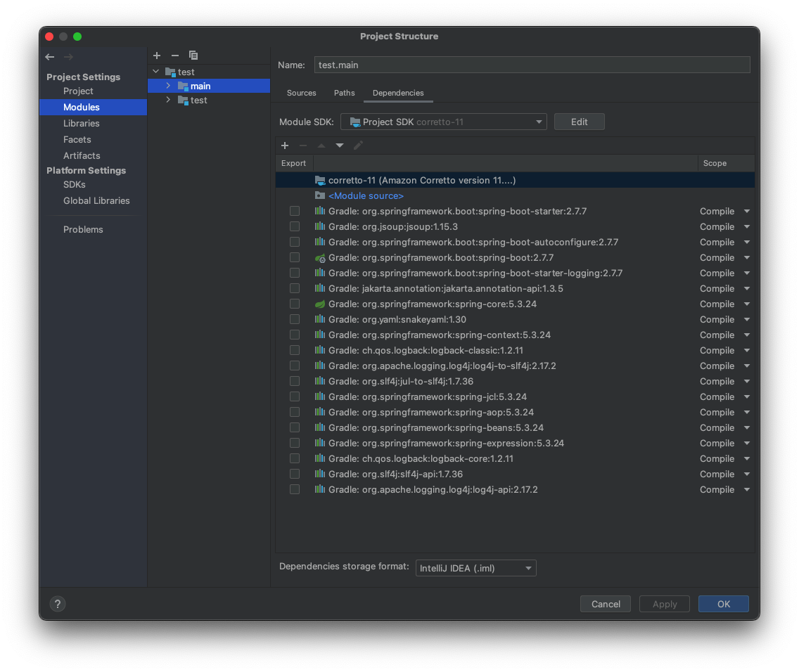This screenshot has height=672, width=799.
Task: Click the Name input field
Action: click(x=532, y=65)
